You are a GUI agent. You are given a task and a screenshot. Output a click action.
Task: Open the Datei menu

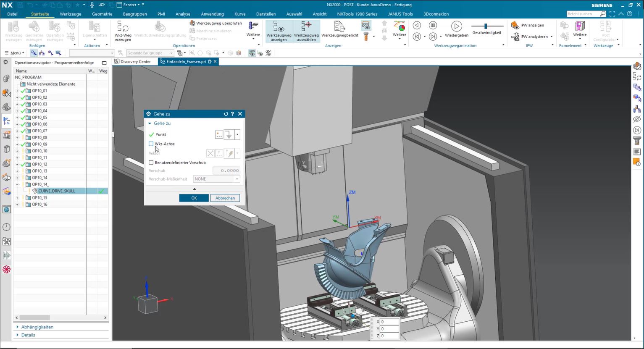point(13,14)
